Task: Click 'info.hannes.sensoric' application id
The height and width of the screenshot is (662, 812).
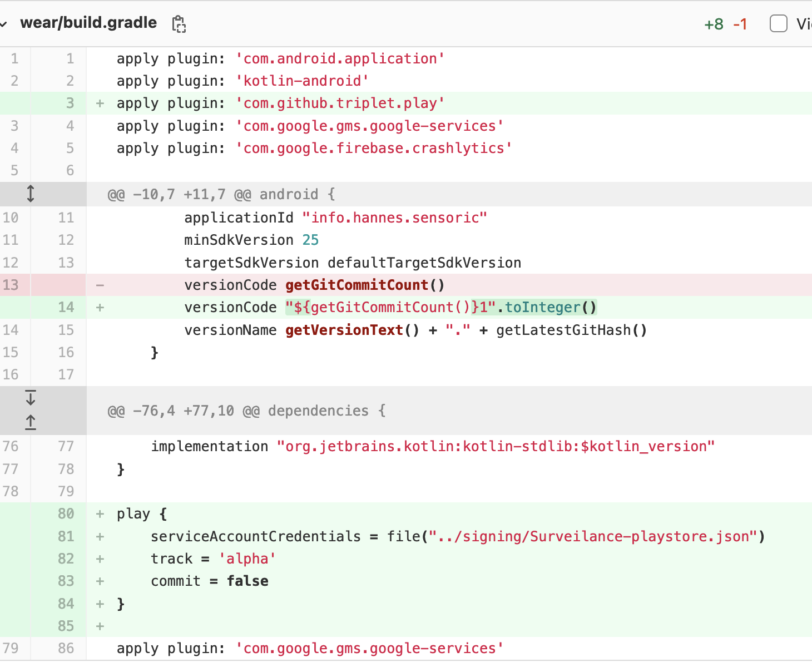Action: click(x=395, y=218)
